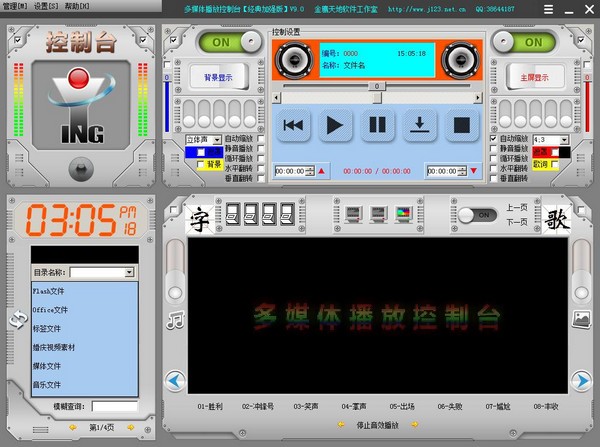Uncheck the right 自动缩放 checkbox
This screenshot has width=600, height=447.
(492, 139)
